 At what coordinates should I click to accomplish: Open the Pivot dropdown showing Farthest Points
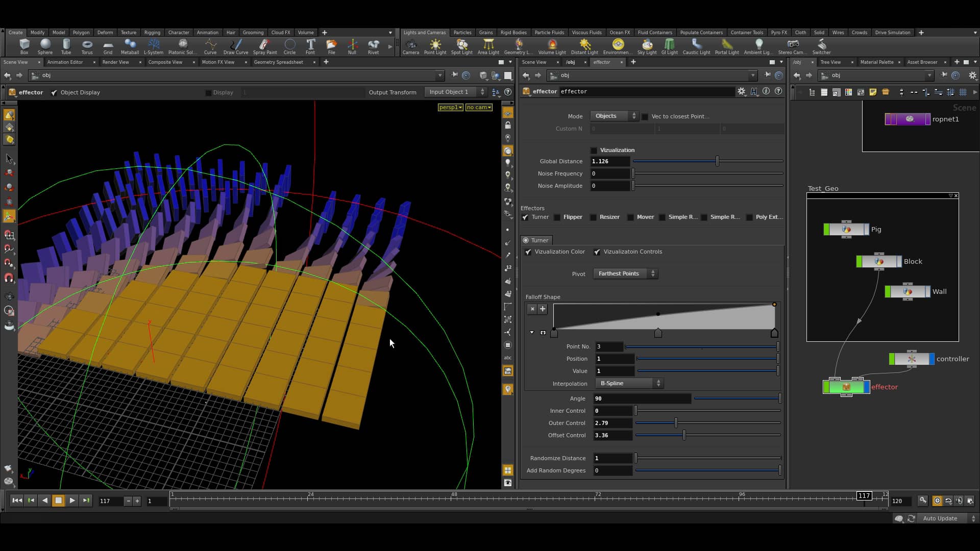625,273
